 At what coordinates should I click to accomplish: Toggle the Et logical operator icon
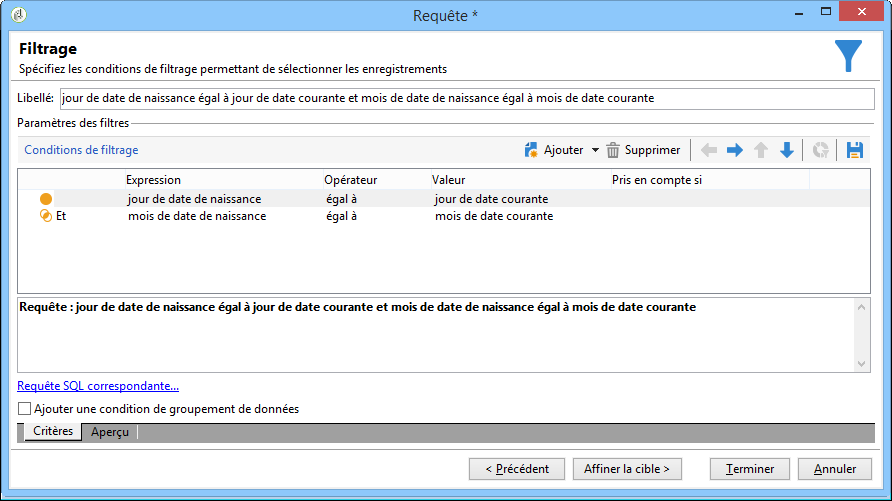[x=46, y=216]
